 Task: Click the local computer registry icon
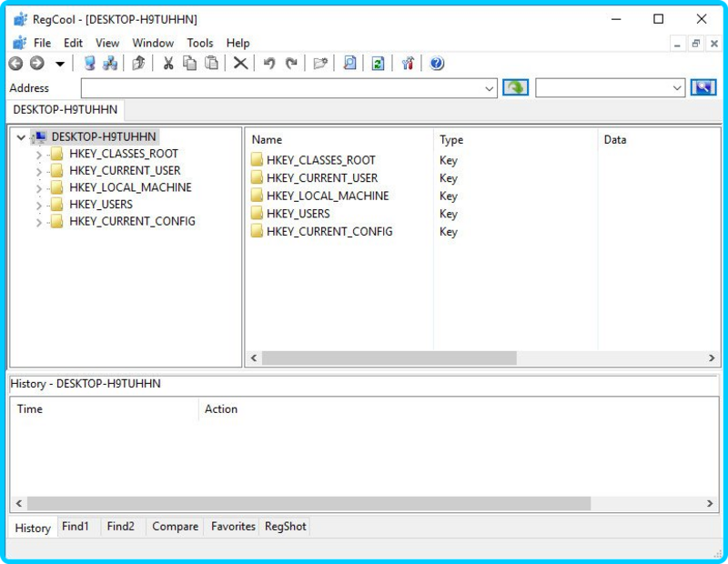tap(89, 63)
